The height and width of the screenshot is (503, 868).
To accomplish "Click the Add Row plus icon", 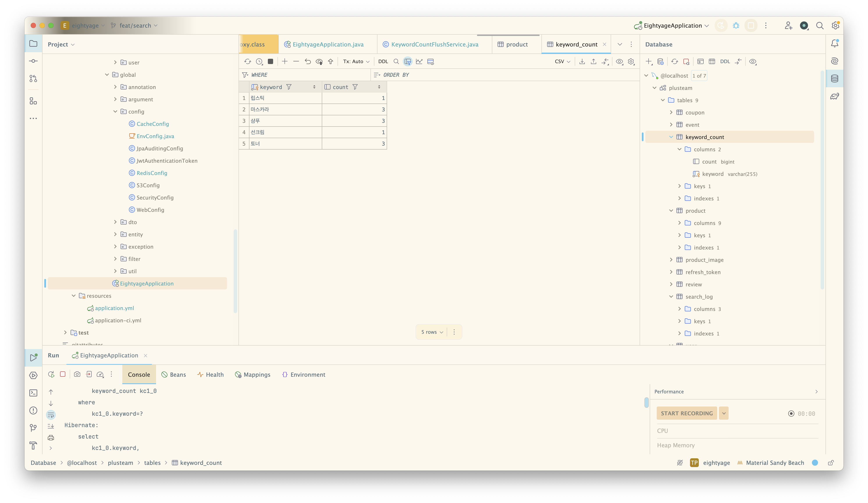I will click(285, 62).
